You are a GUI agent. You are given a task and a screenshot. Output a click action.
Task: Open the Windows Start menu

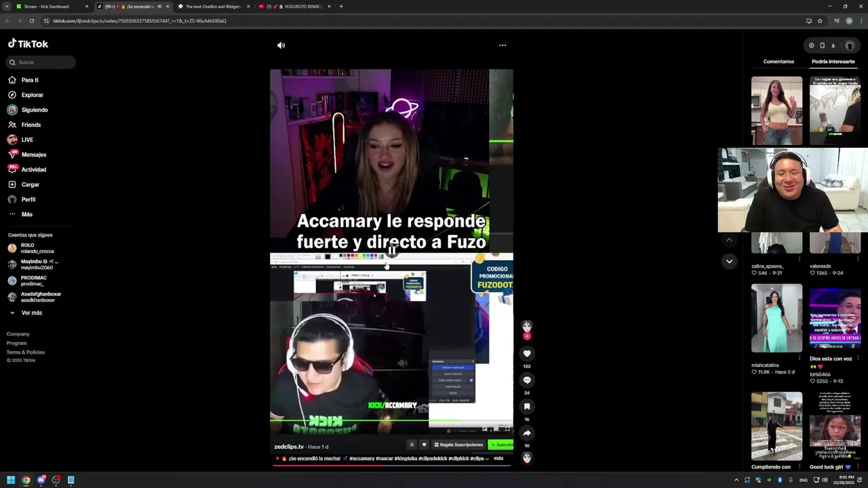pos(11,480)
